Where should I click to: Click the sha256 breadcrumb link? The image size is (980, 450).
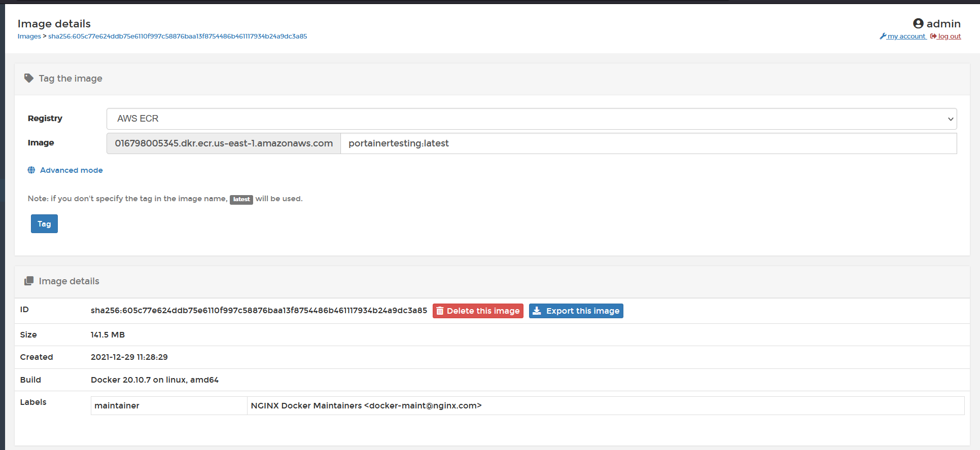click(x=178, y=36)
